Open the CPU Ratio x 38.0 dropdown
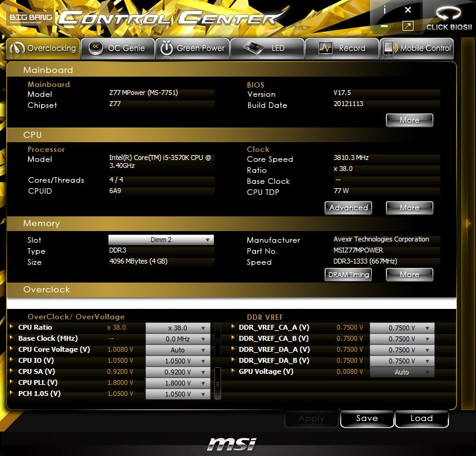Image resolution: width=476 pixels, height=456 pixels. [178, 328]
